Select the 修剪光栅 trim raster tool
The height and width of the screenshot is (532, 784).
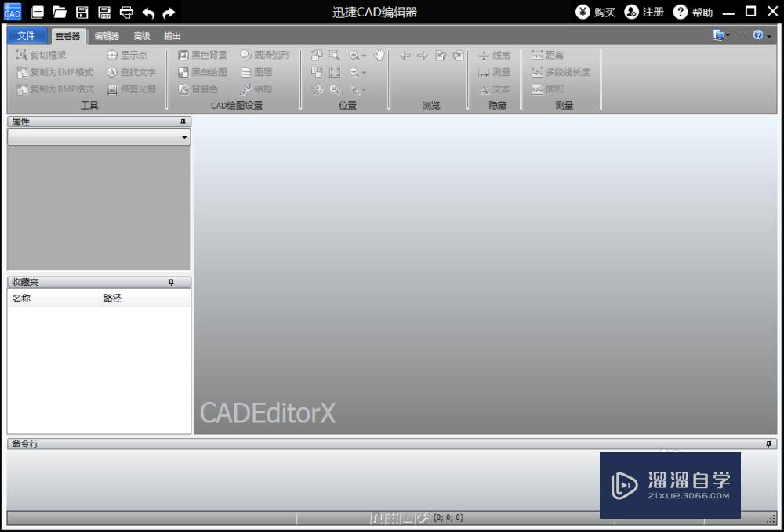pos(132,89)
